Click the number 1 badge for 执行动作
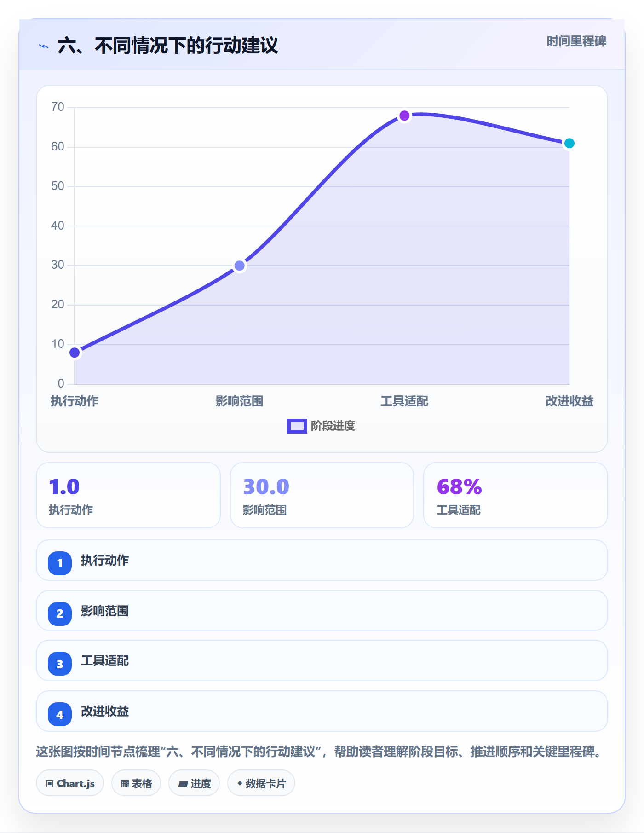This screenshot has height=833, width=644. click(60, 563)
